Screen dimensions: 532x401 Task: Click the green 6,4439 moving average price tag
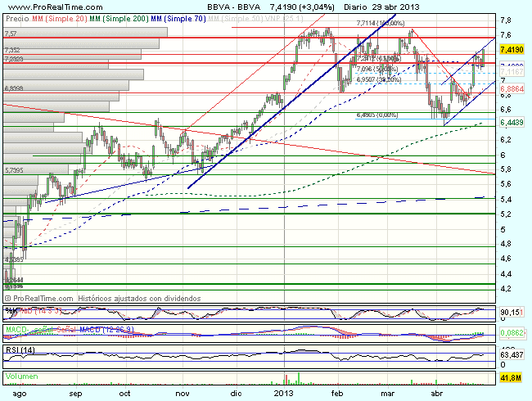[512, 122]
